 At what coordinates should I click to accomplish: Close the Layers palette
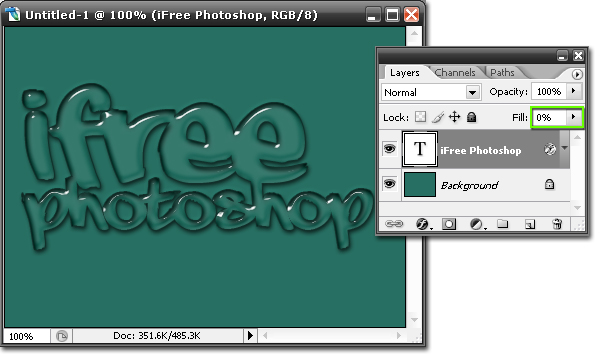578,56
